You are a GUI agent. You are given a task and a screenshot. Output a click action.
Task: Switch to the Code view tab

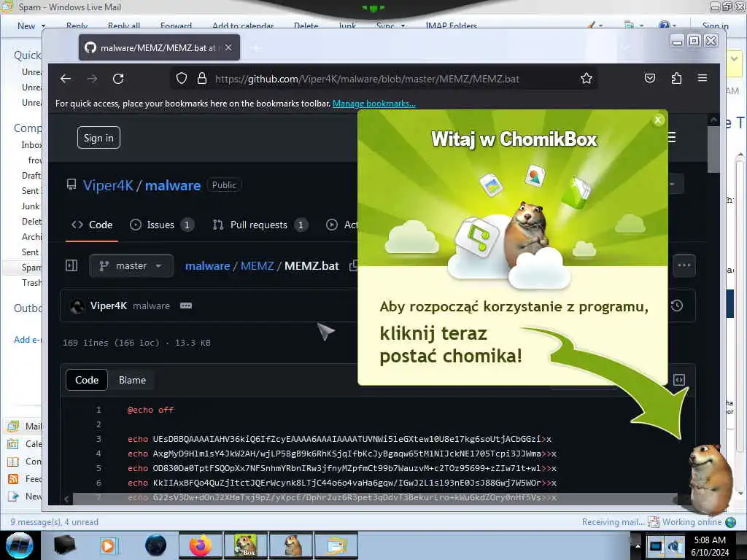(x=87, y=380)
